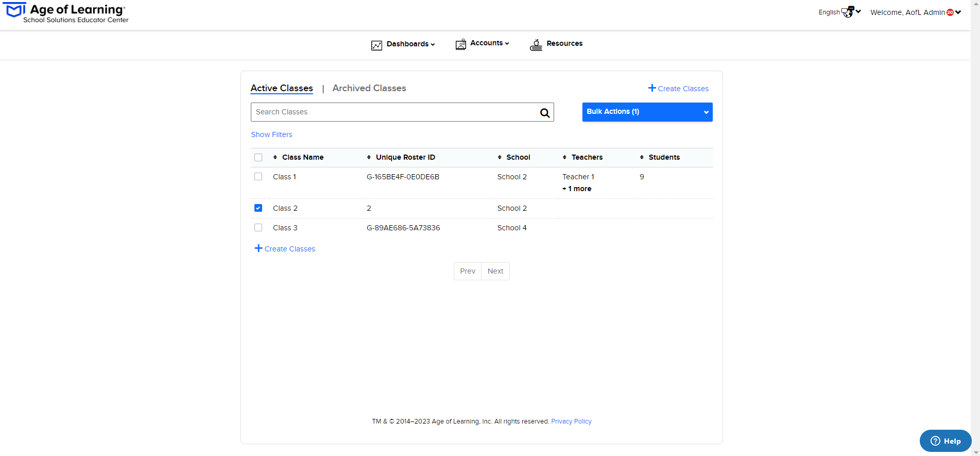Click plus icon of bottom Create Classes
This screenshot has height=456, width=980.
coord(259,248)
